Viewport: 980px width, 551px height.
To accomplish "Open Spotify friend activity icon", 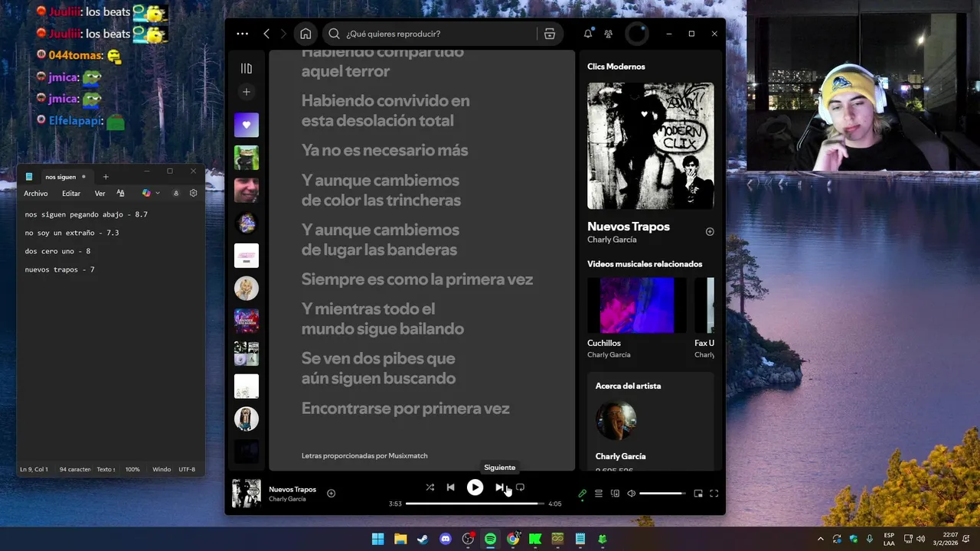I will point(609,34).
